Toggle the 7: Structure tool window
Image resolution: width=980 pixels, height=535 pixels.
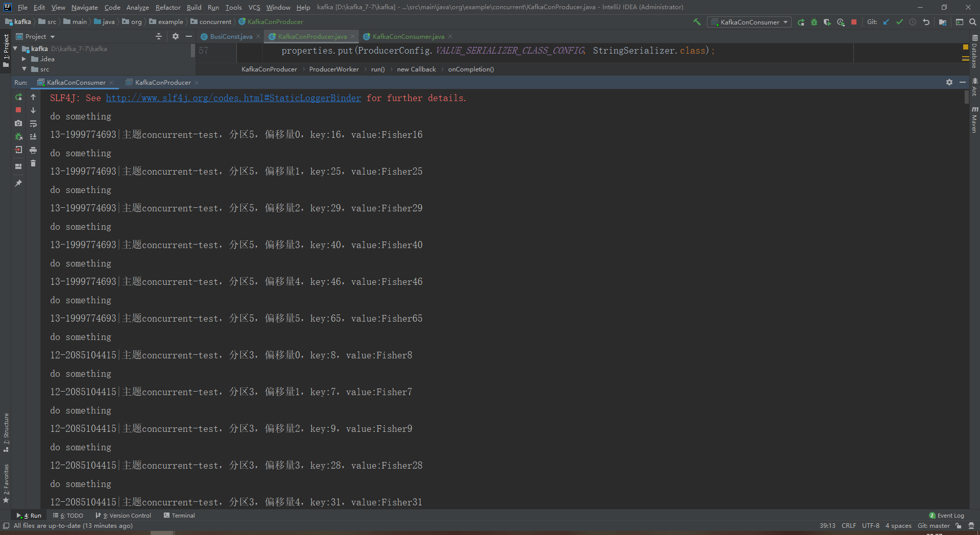(6, 432)
